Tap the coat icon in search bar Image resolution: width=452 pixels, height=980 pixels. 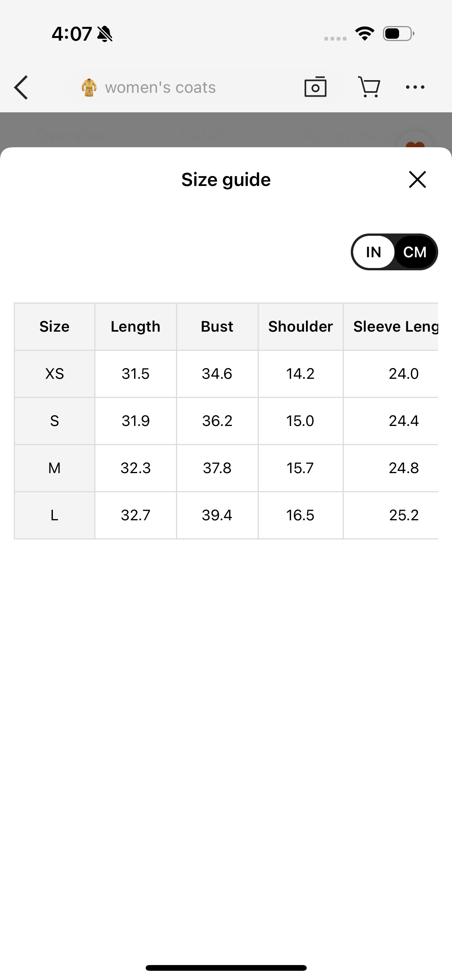click(89, 87)
